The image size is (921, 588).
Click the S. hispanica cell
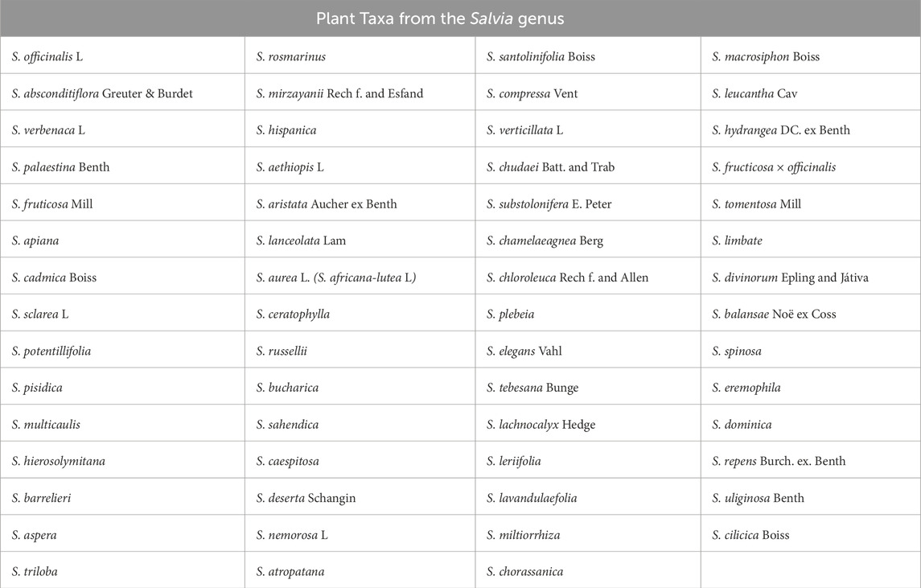point(286,130)
